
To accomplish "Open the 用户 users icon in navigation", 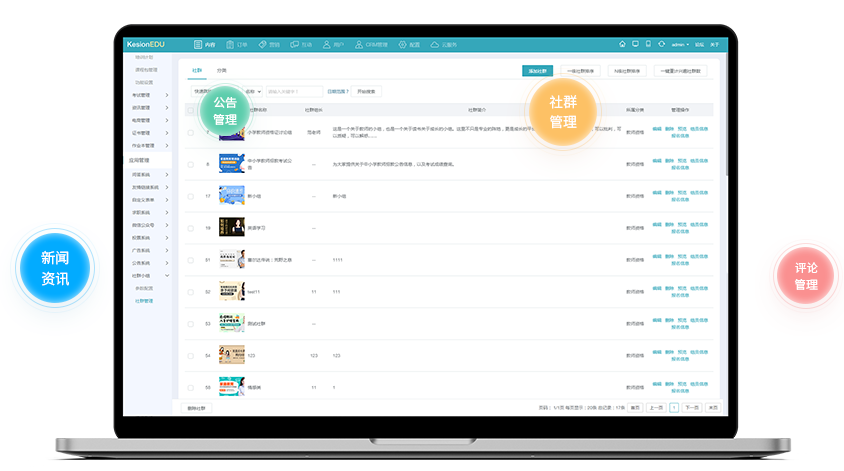I will pyautogui.click(x=327, y=45).
